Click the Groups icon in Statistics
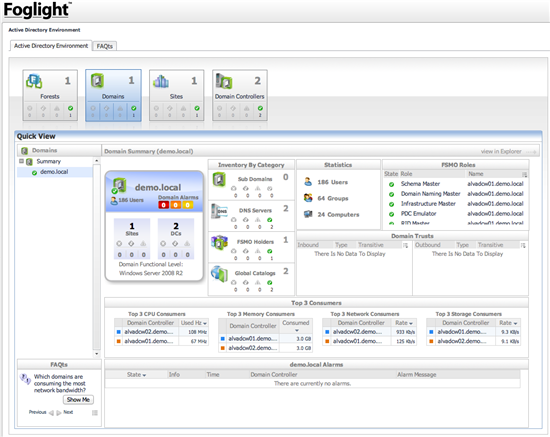550x437 pixels. (308, 198)
